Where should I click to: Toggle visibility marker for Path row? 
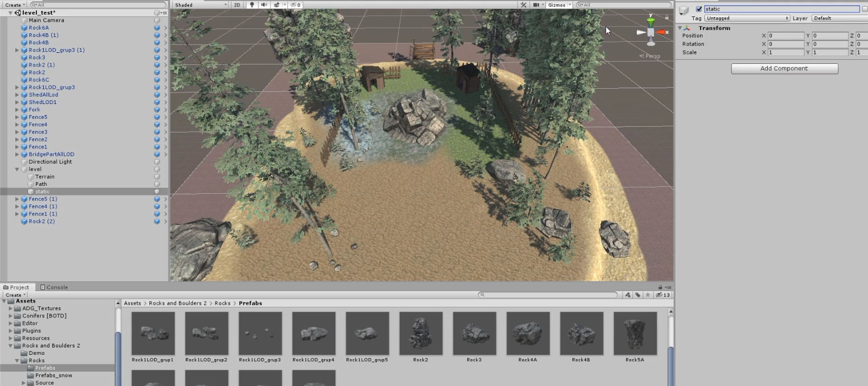tap(157, 184)
